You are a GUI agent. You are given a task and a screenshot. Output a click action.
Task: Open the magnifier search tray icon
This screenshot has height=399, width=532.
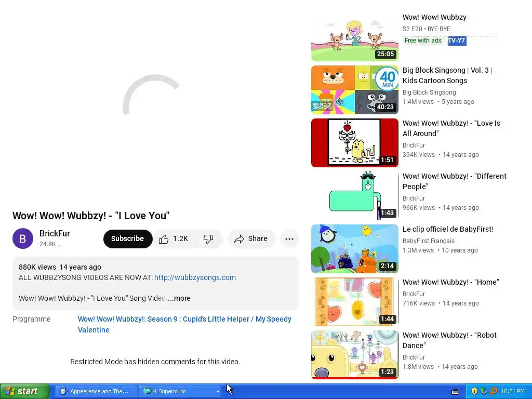pyautogui.click(x=494, y=391)
